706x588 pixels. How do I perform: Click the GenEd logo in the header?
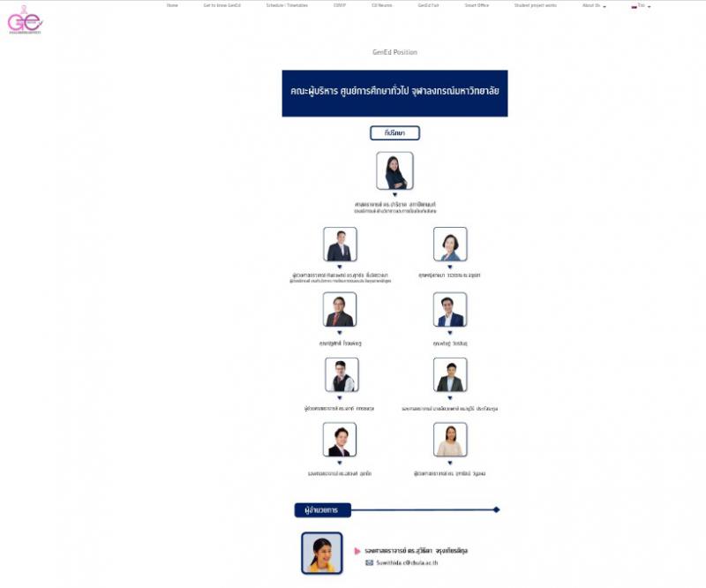pos(25,19)
